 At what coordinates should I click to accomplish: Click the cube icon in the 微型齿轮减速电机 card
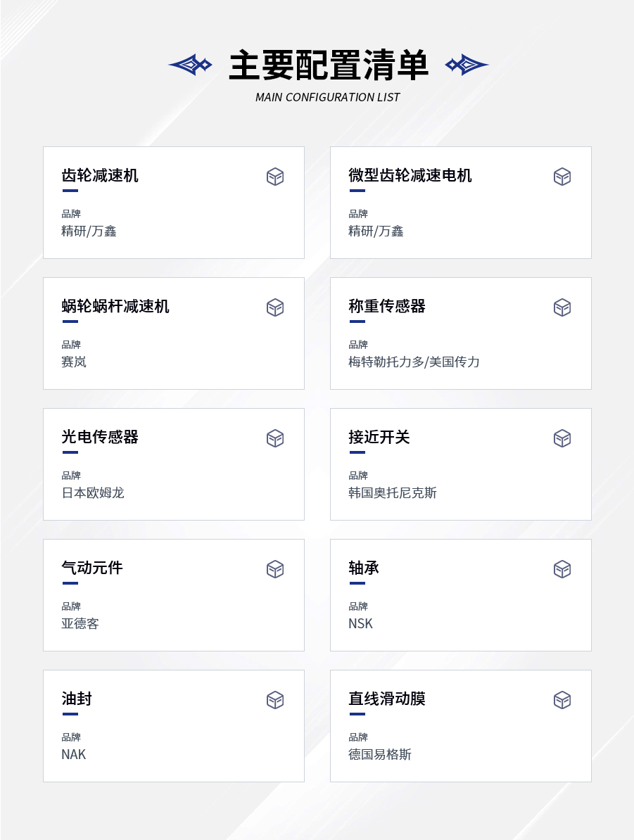coord(562,177)
